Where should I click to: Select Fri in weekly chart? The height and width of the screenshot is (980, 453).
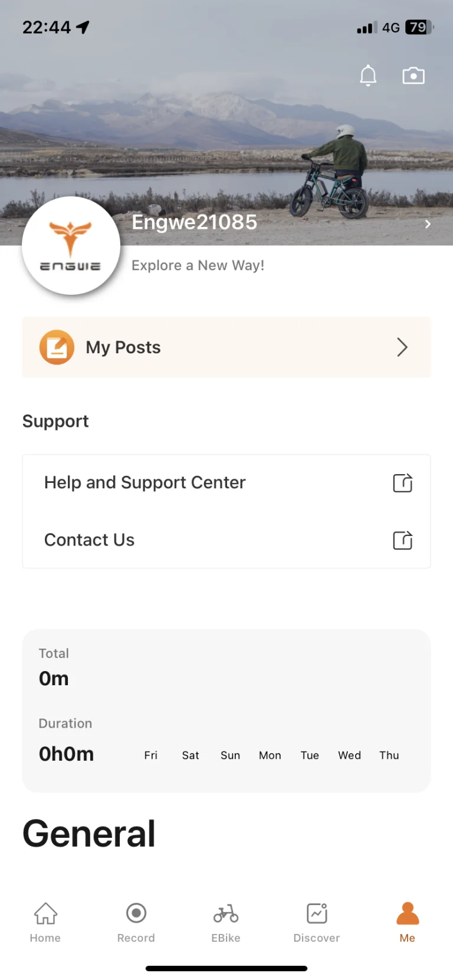pyautogui.click(x=151, y=755)
